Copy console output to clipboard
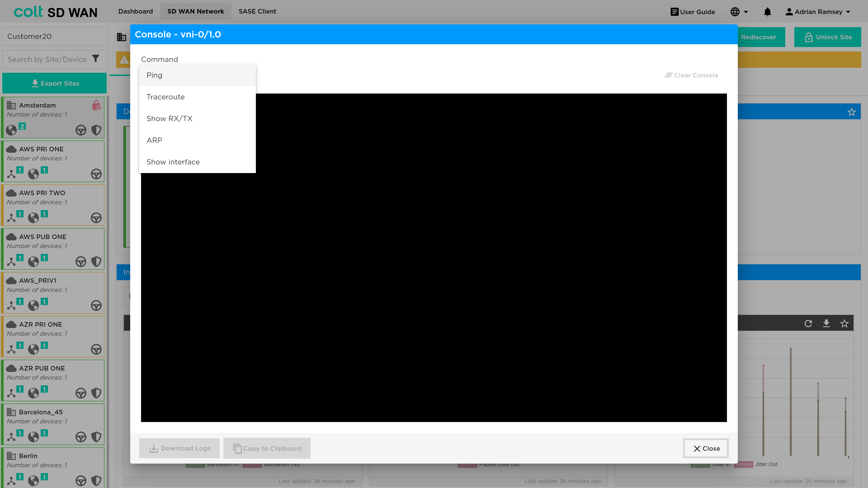Image resolution: width=868 pixels, height=488 pixels. click(267, 448)
